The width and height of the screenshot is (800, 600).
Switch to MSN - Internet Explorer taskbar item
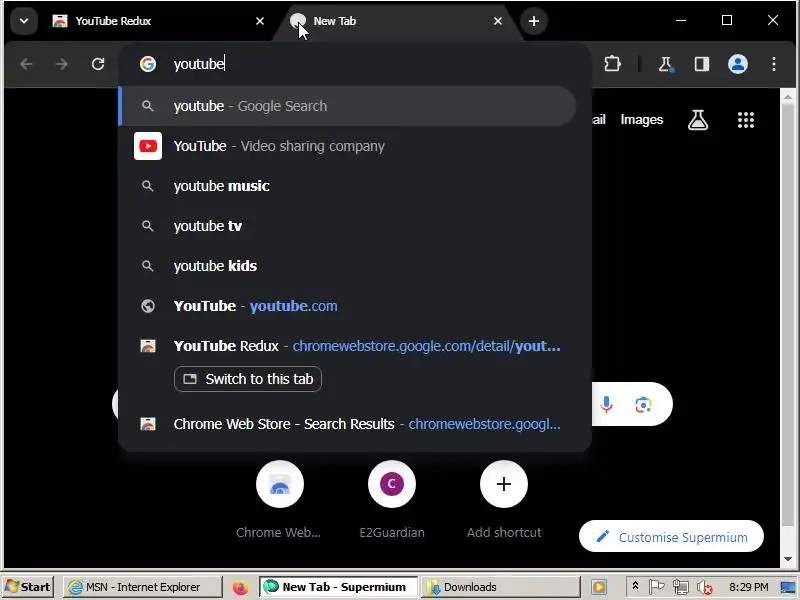pos(142,587)
